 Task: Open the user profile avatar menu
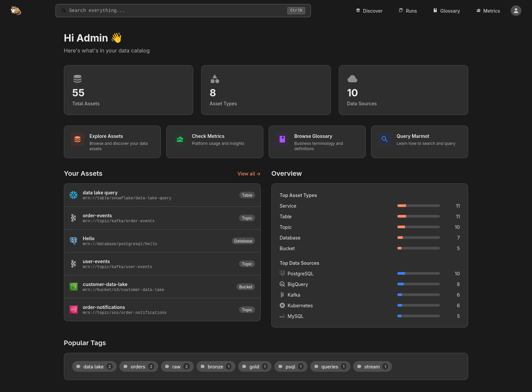pyautogui.click(x=516, y=11)
